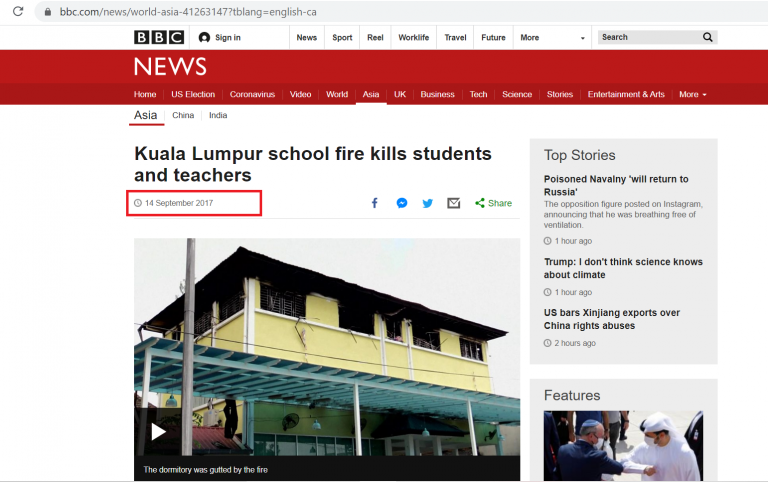Open the red navigation More menu
Image resolution: width=768 pixels, height=482 pixels.
693,94
